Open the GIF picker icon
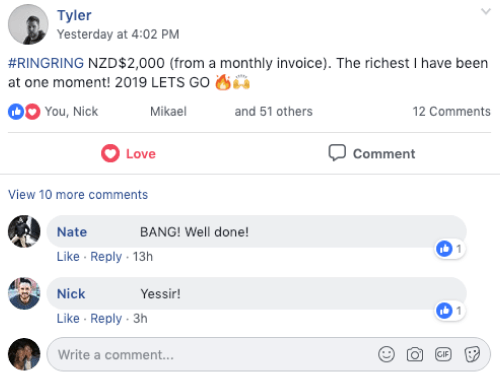The height and width of the screenshot is (377, 500). pyautogui.click(x=443, y=354)
